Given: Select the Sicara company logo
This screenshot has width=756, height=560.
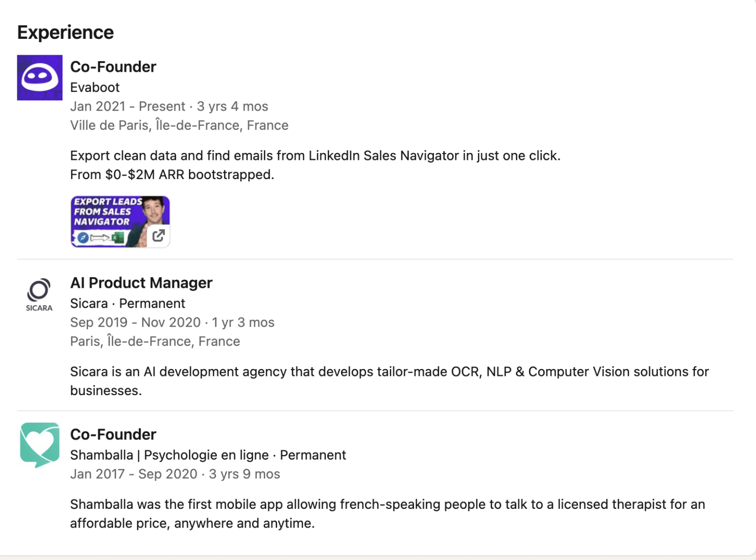Looking at the screenshot, I should 38,294.
